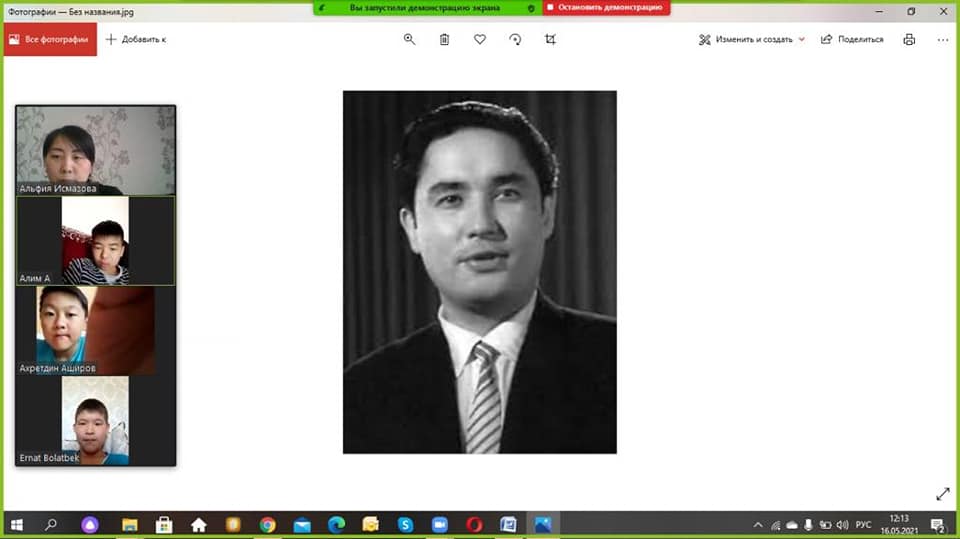Click the "Поделиться" share option
Screen dimensions: 960x539
pyautogui.click(x=852, y=39)
